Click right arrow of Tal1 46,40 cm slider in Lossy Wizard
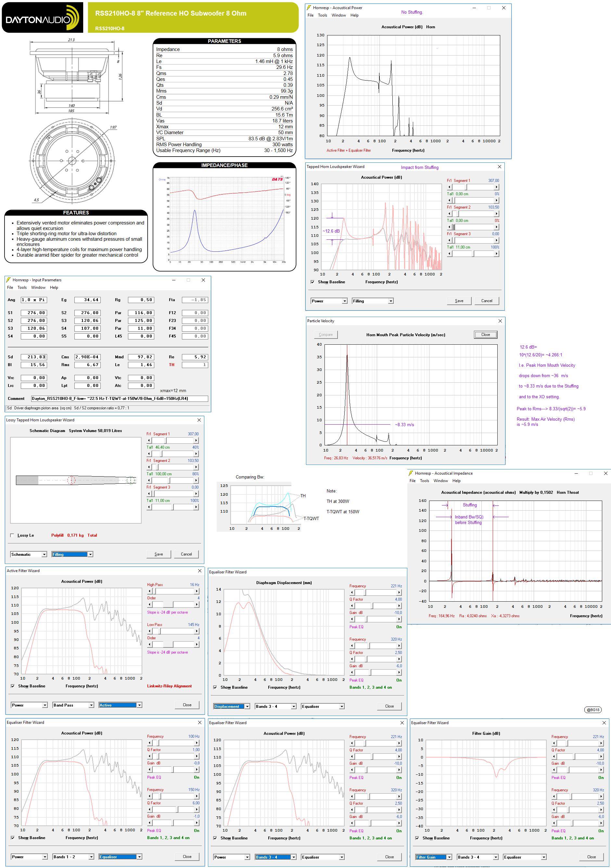The height and width of the screenshot is (868, 611). tap(196, 454)
